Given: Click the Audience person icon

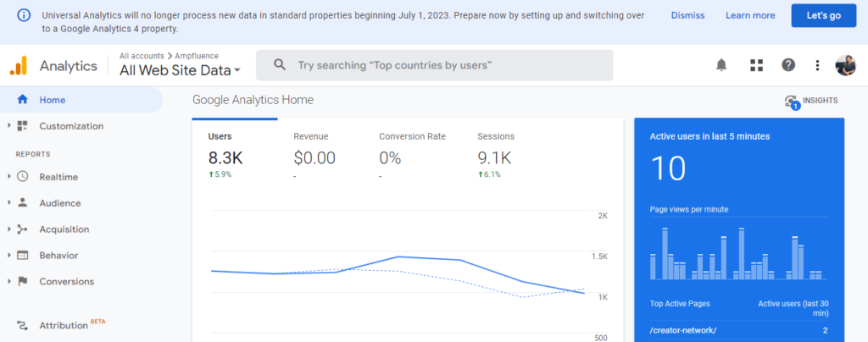Looking at the screenshot, I should point(22,203).
